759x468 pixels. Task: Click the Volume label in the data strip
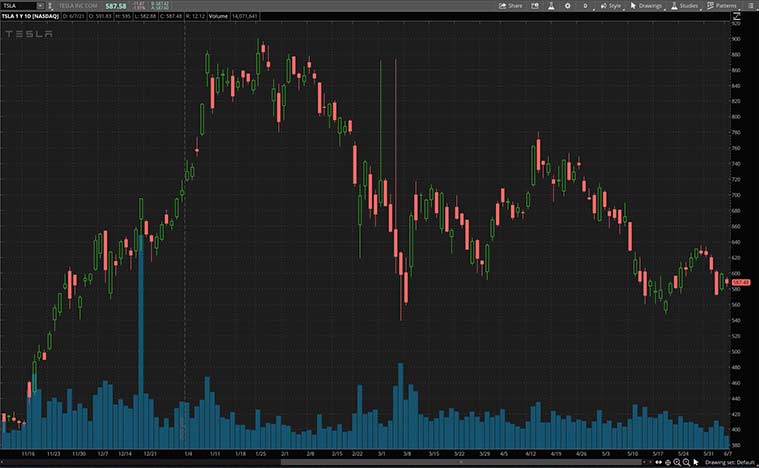tap(218, 16)
